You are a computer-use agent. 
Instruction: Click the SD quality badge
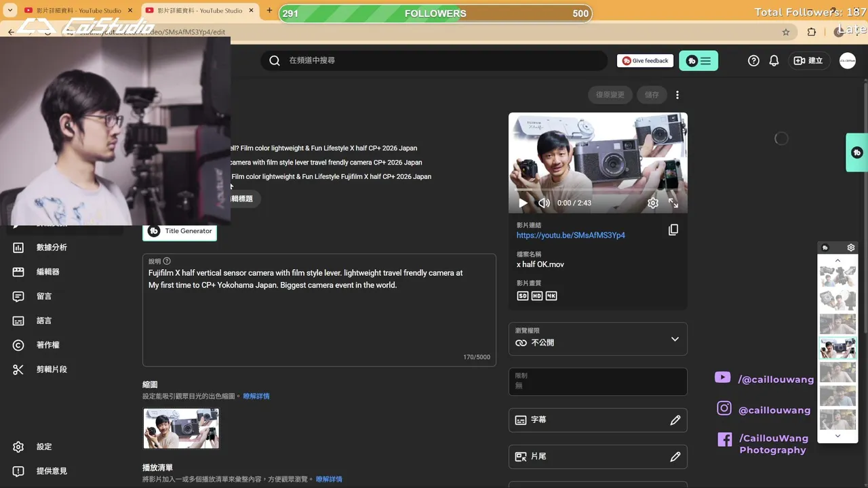pyautogui.click(x=523, y=296)
